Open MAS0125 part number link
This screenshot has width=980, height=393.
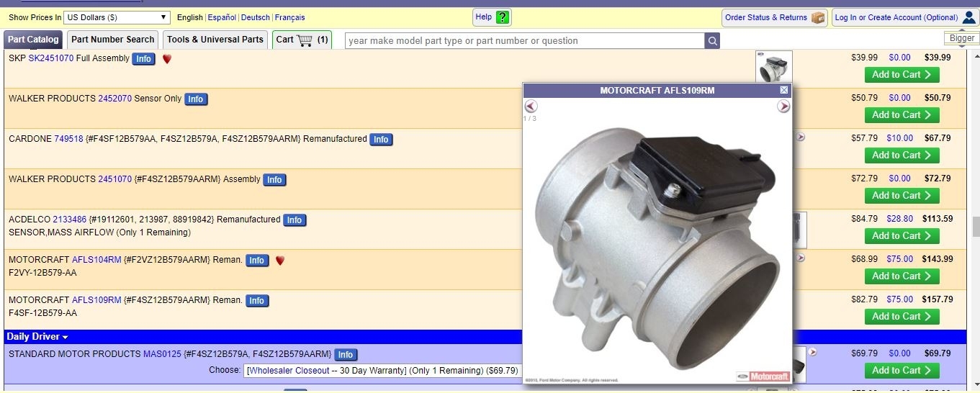(x=162, y=354)
